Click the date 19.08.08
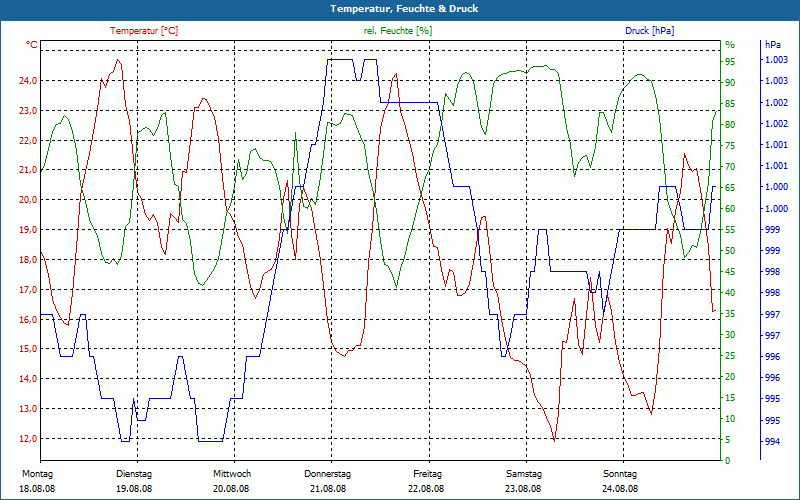Viewport: 800px width, 500px height. [134, 489]
